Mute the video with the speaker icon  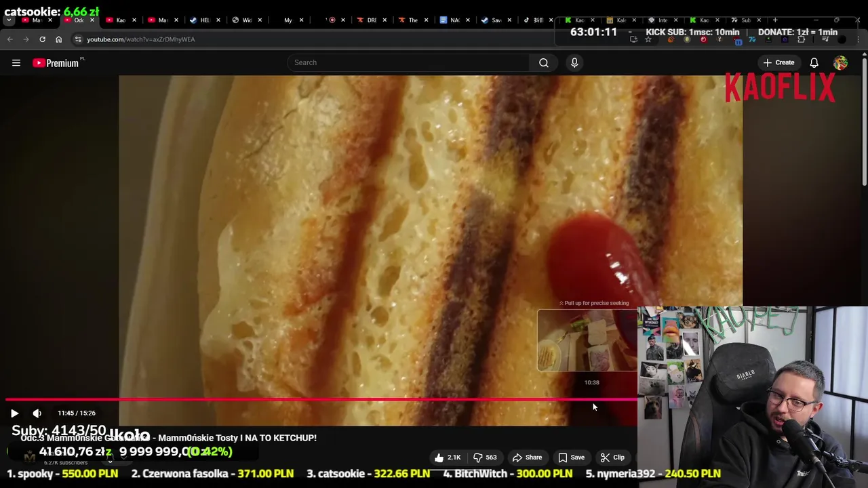(37, 413)
